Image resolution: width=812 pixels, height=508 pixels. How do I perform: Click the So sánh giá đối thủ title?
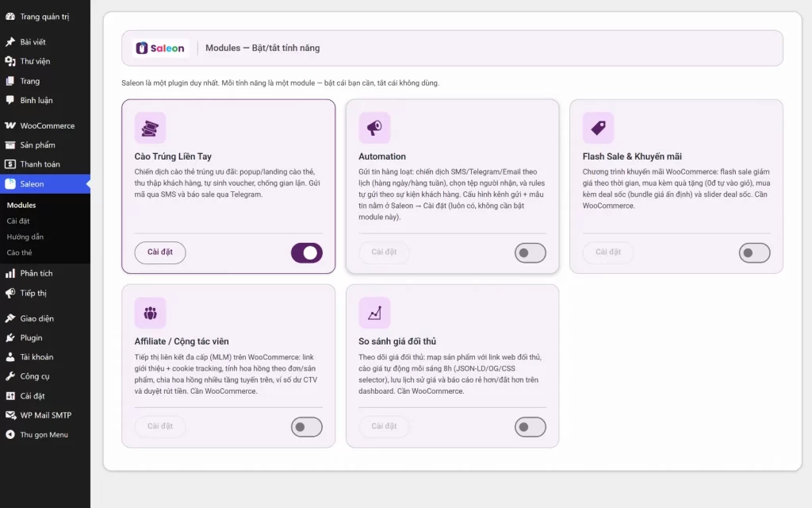[x=397, y=341]
